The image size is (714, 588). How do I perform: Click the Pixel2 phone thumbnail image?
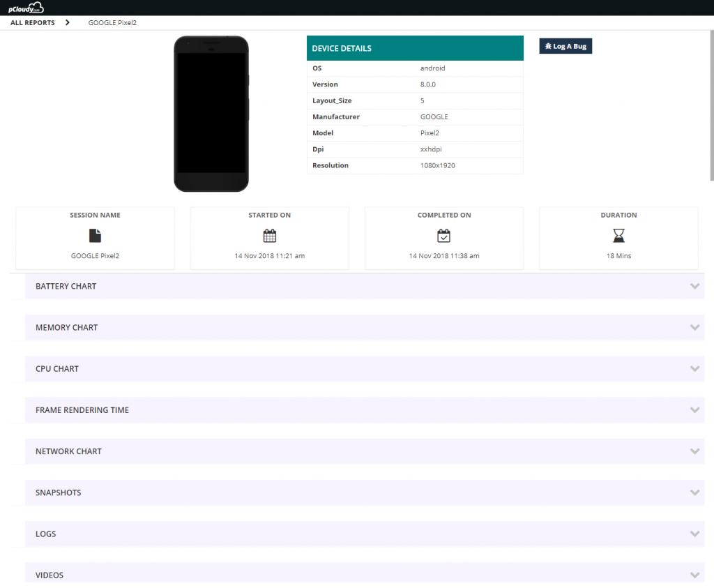click(x=211, y=114)
